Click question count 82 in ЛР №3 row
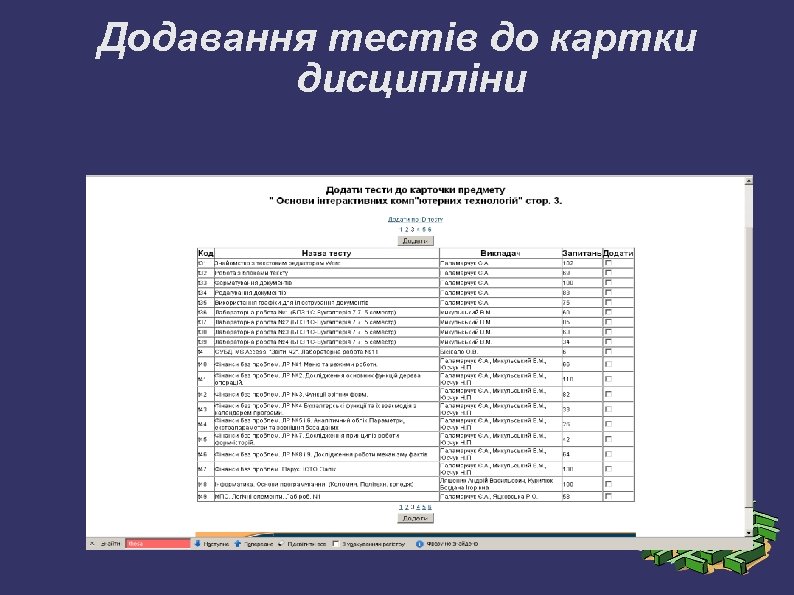The height and width of the screenshot is (595, 794). pos(566,394)
